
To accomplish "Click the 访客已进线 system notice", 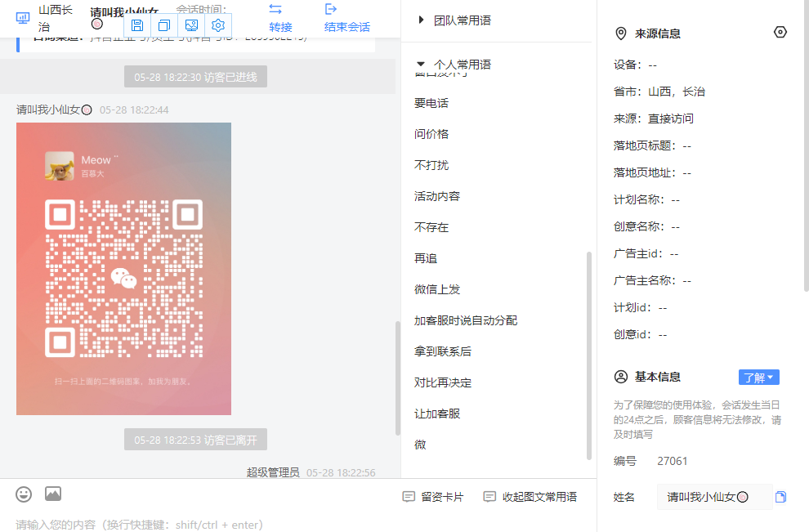I will 195,77.
